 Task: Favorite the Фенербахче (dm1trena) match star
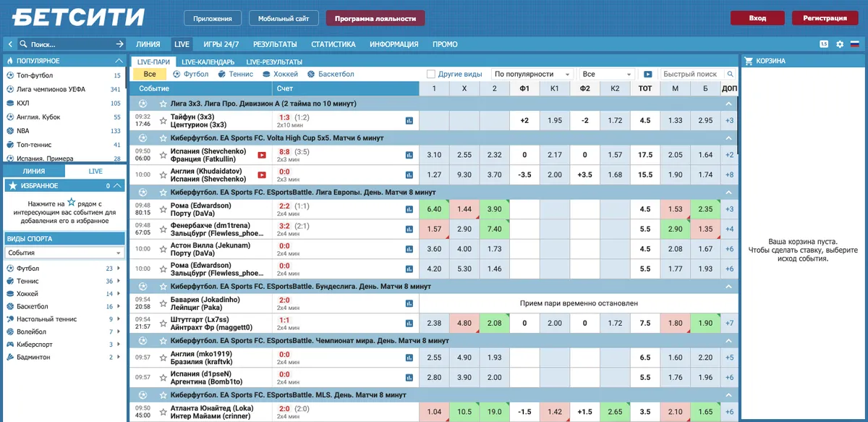click(163, 229)
